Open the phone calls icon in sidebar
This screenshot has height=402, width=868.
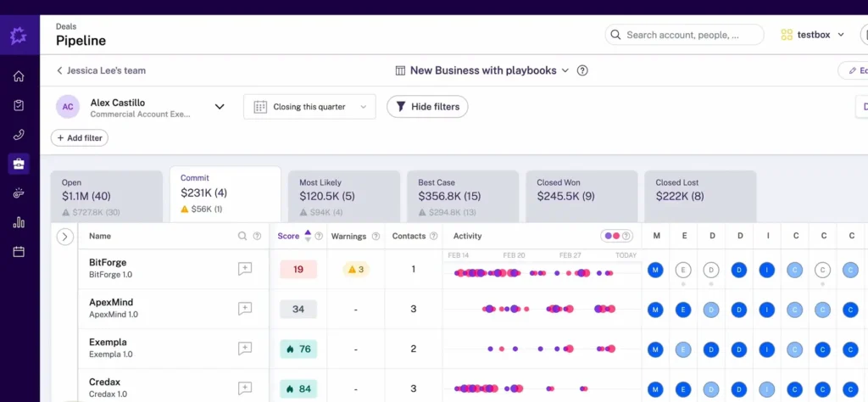coord(19,135)
